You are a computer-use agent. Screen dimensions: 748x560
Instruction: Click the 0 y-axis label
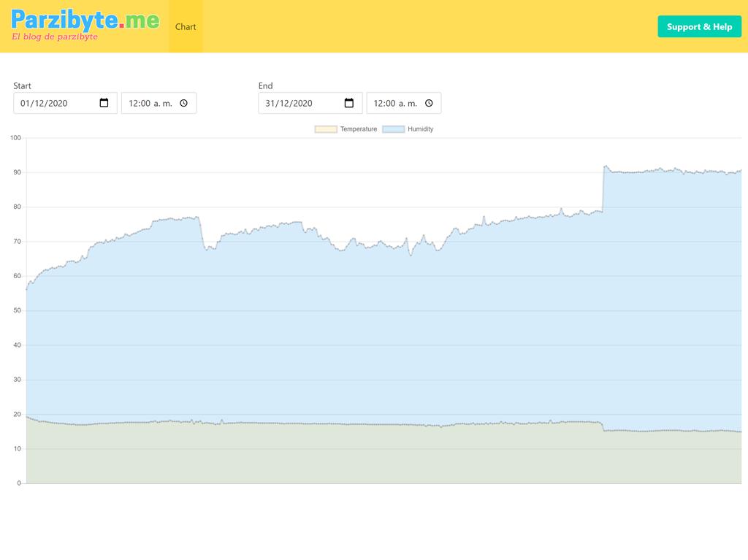[x=19, y=483]
